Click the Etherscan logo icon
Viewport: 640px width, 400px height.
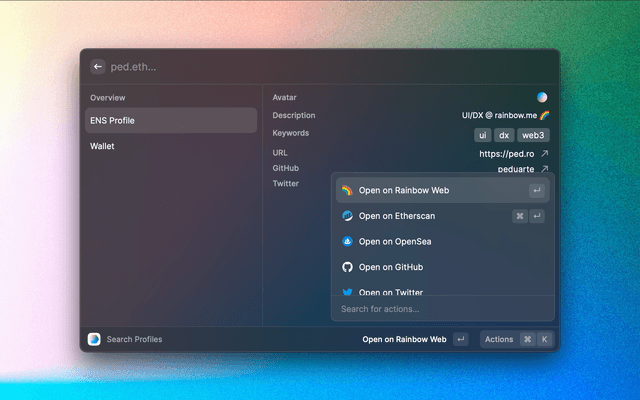click(x=347, y=216)
